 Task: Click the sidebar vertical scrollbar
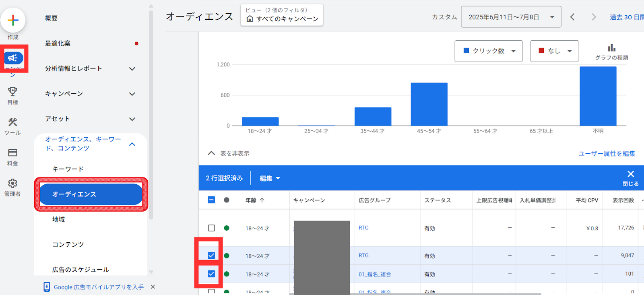(151, 115)
